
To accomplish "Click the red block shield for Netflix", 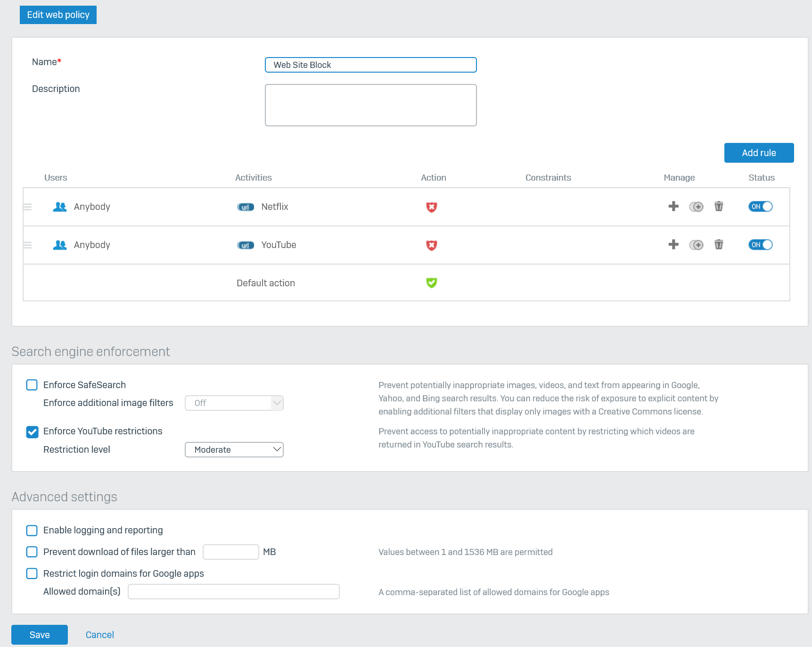I will tap(431, 207).
